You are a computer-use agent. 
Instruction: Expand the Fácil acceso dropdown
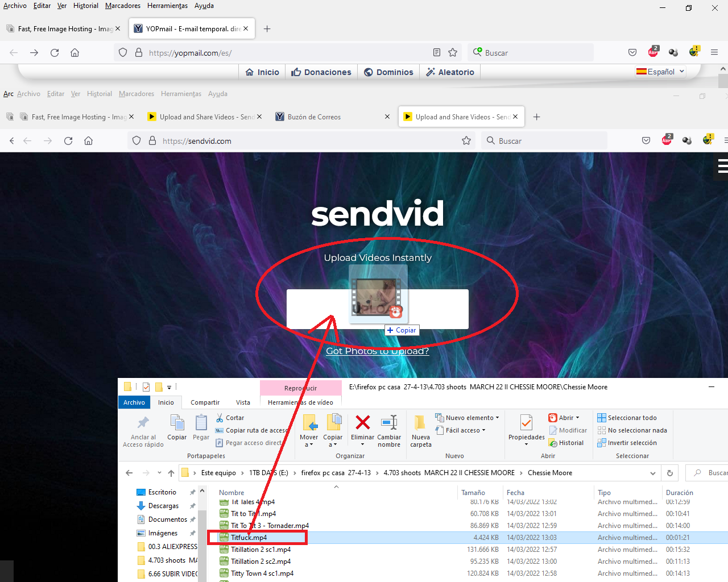click(484, 430)
